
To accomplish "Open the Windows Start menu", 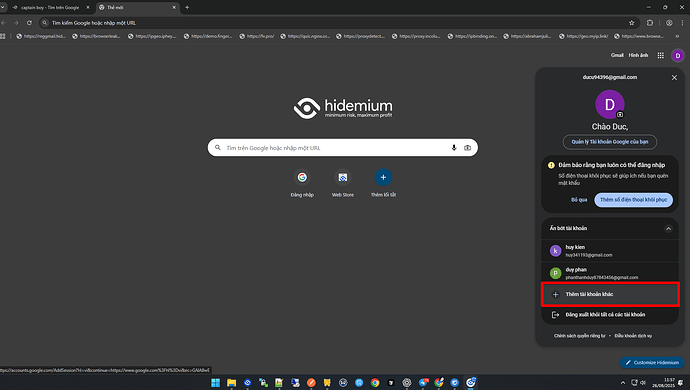I will tap(216, 383).
